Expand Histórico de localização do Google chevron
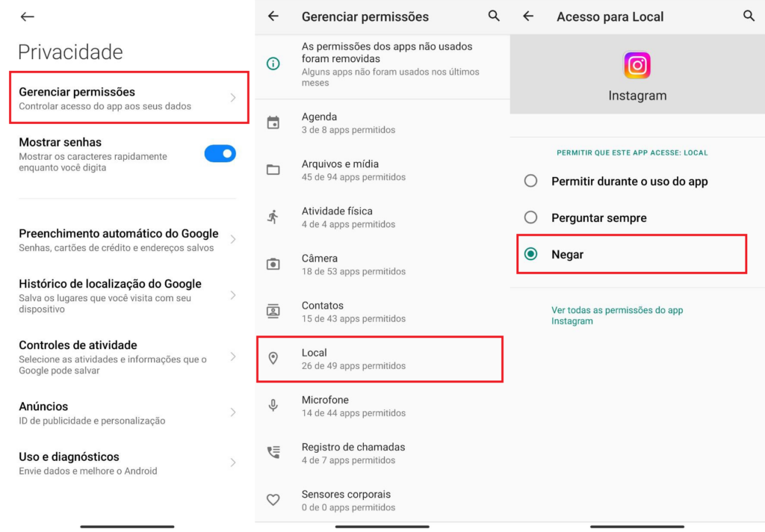The width and height of the screenshot is (765, 532). [x=233, y=295]
